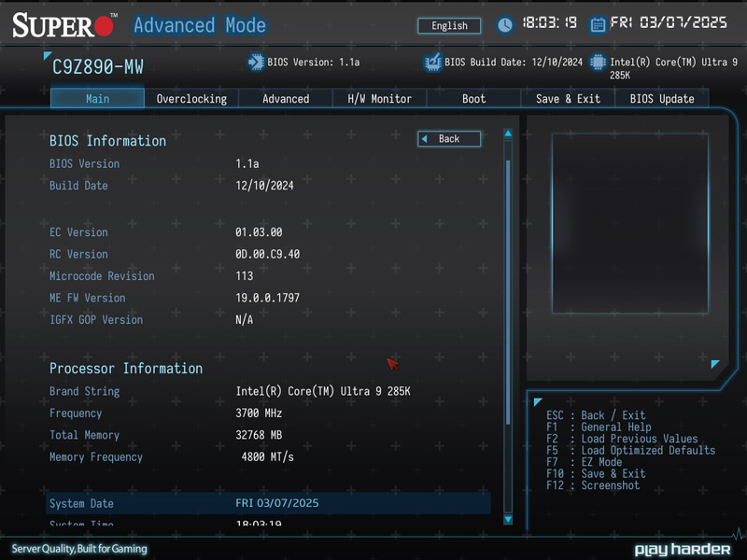The image size is (747, 560).
Task: Open the H/W Monitor tab
Action: [x=379, y=99]
